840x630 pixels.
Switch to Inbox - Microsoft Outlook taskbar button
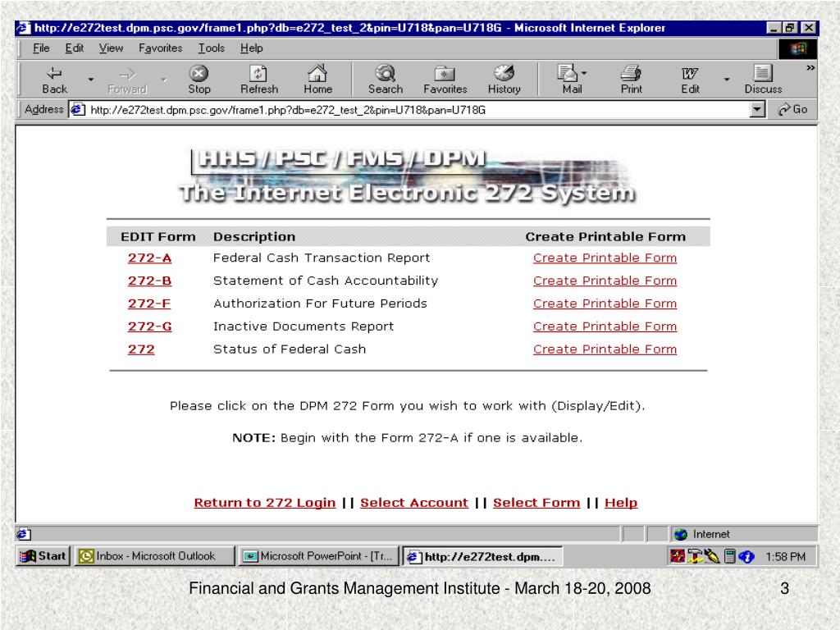(x=154, y=556)
